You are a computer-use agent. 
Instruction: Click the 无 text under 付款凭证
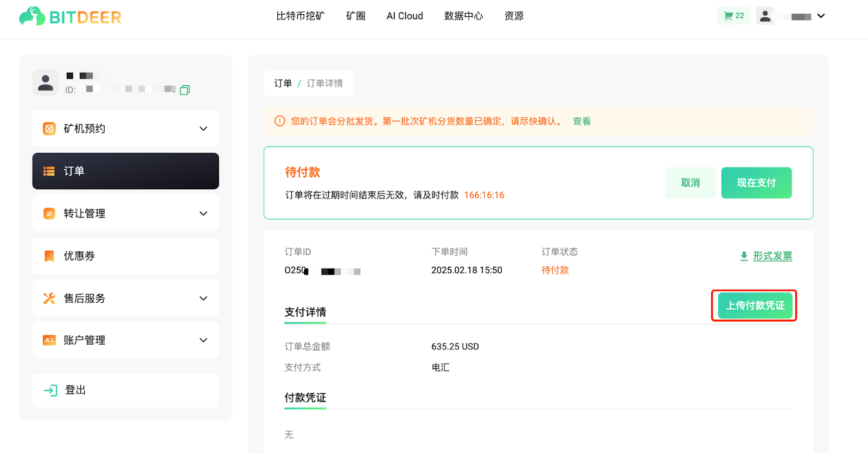[x=289, y=435]
